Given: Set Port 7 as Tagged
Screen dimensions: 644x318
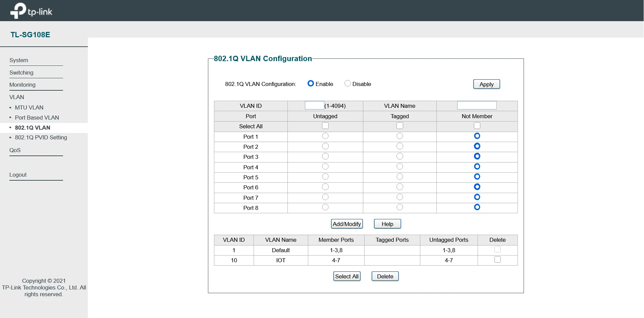Looking at the screenshot, I should [x=400, y=197].
